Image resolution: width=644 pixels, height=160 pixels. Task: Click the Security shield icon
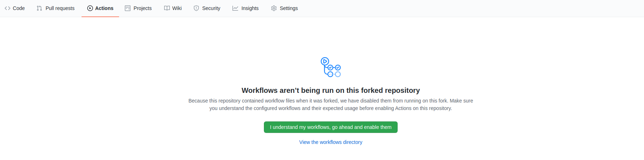coord(196,8)
